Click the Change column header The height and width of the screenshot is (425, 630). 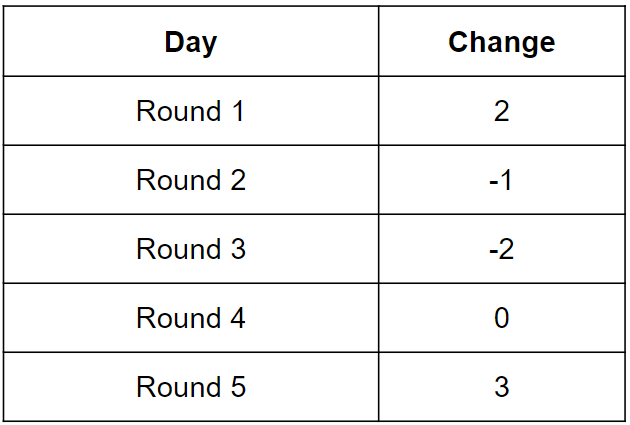pyautogui.click(x=501, y=42)
